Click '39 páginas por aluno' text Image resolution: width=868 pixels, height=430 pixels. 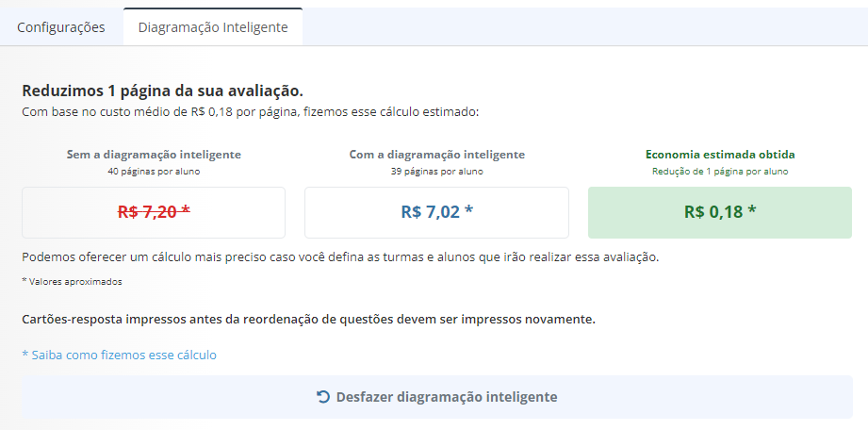click(x=436, y=172)
